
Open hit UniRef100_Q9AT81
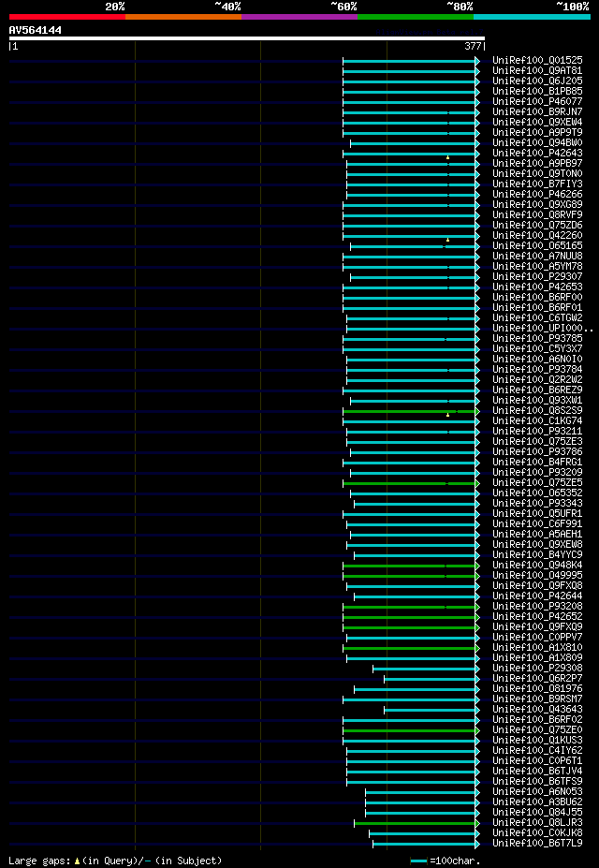point(537,71)
